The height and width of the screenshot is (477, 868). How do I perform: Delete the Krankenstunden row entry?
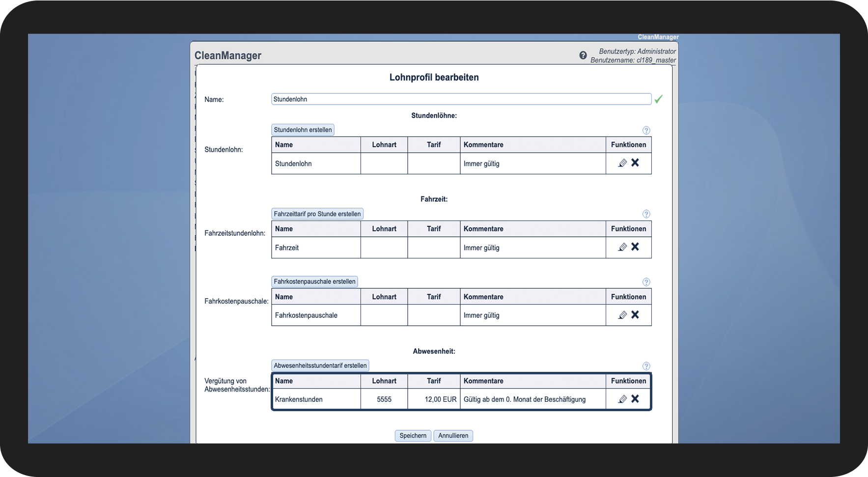click(x=635, y=399)
